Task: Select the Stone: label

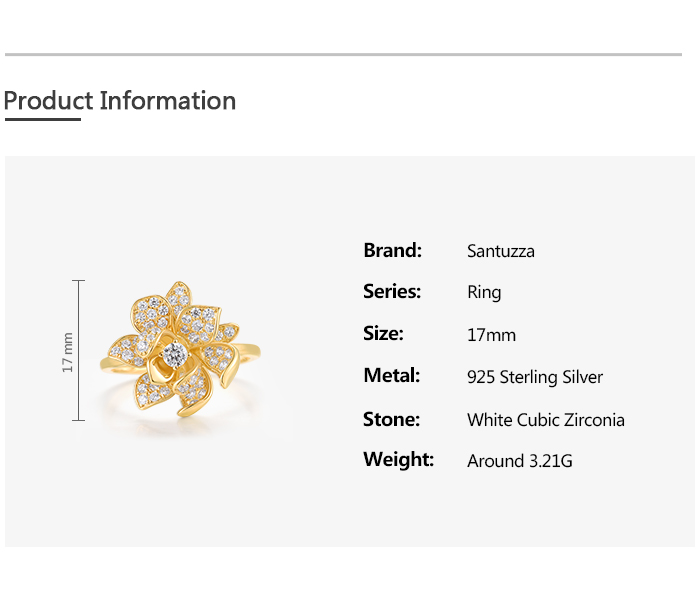Action: pos(391,419)
